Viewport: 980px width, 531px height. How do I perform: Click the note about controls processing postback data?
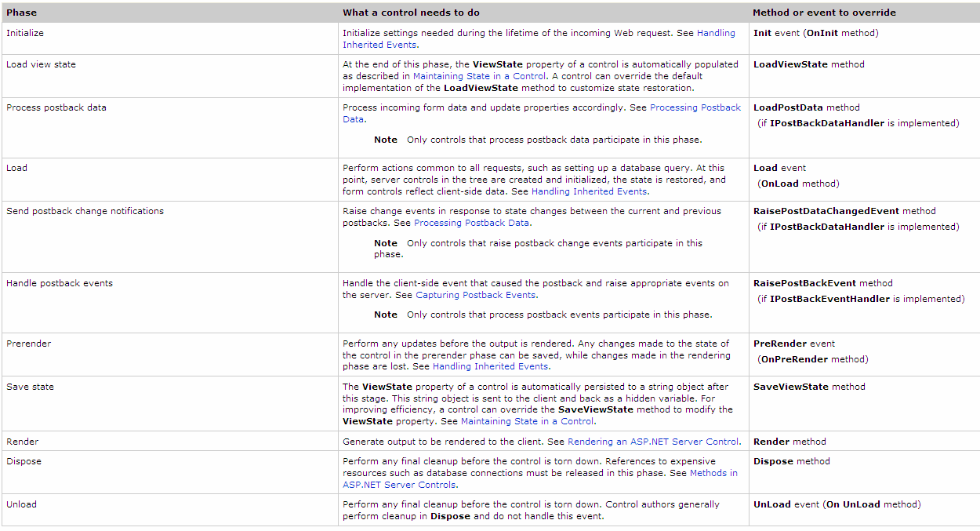[538, 140]
